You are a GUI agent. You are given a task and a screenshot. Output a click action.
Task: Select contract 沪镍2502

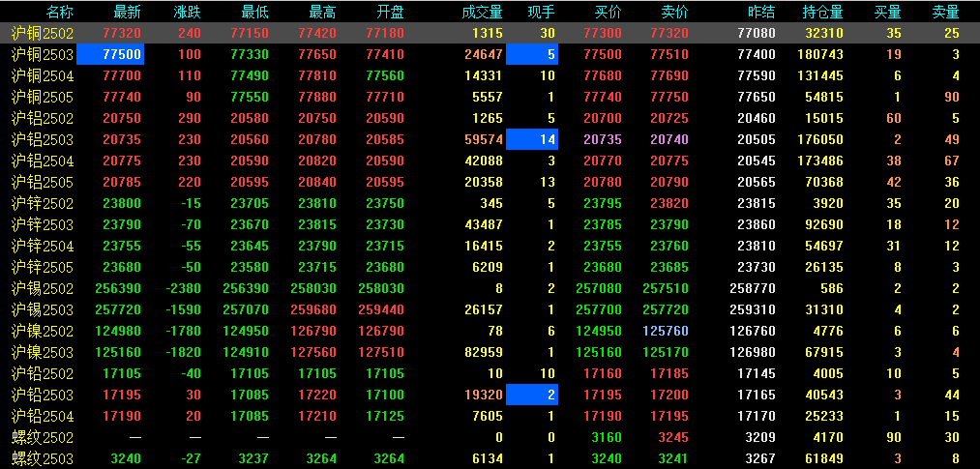(43, 331)
